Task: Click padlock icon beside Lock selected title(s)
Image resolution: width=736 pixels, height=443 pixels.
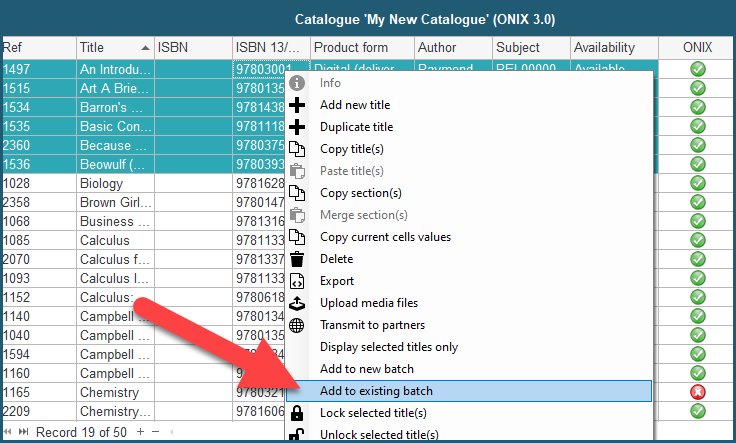Action: (297, 413)
